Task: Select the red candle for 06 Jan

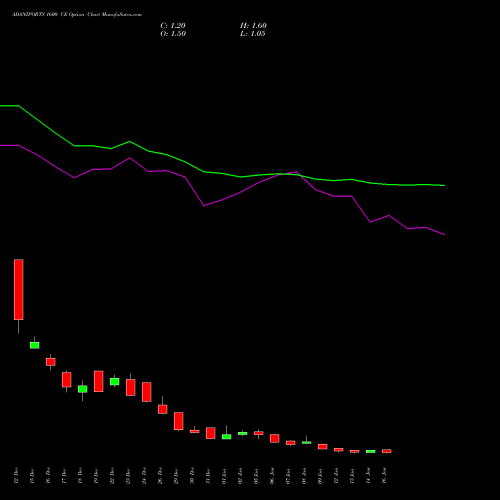Action: pos(275,438)
